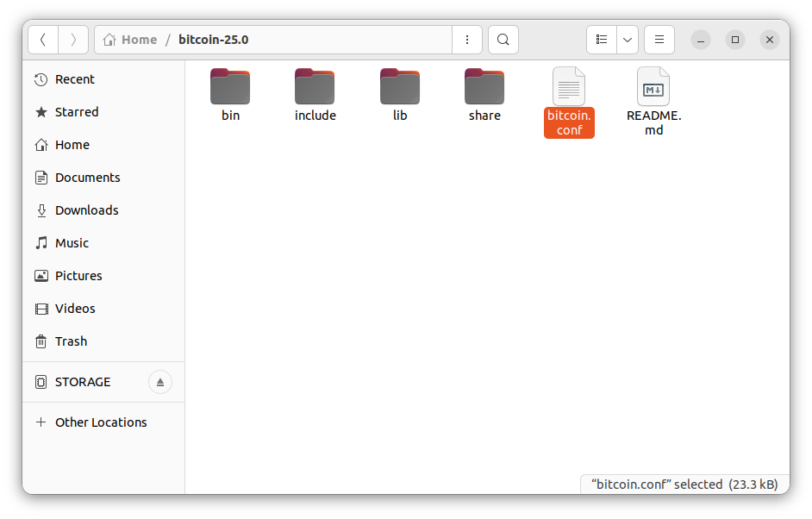The height and width of the screenshot is (519, 812).
Task: Open Documents in the sidebar
Action: [103, 178]
